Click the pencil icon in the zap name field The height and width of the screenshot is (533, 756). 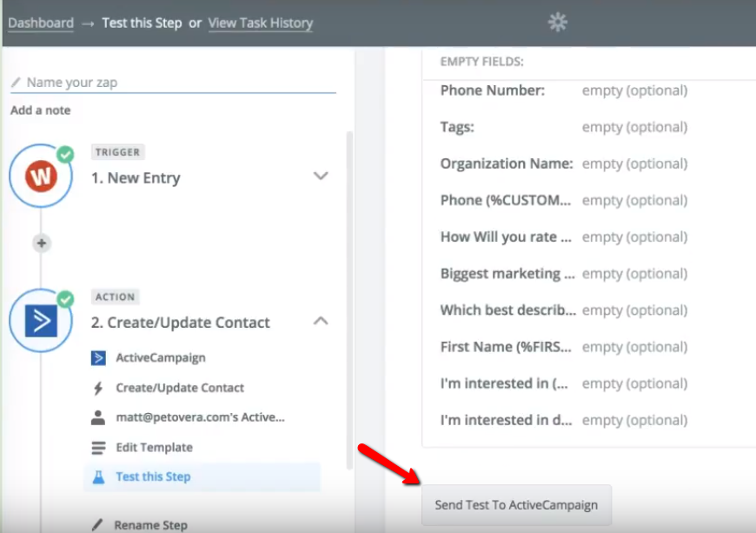tap(16, 83)
